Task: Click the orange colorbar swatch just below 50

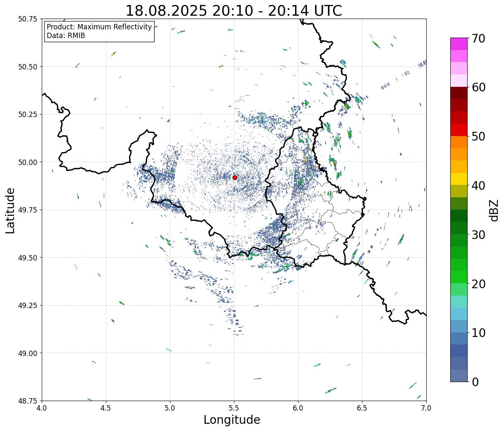Action: click(x=459, y=142)
